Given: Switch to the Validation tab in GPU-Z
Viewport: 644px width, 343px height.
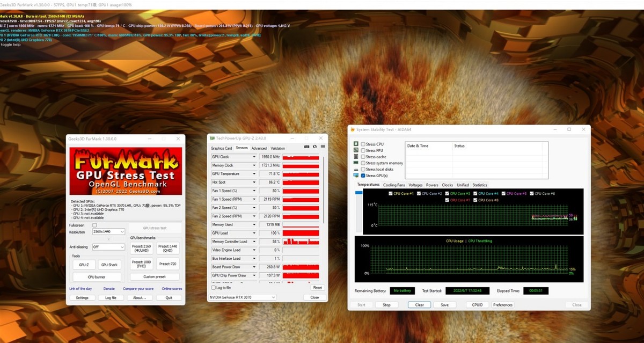Looking at the screenshot, I should coord(277,148).
